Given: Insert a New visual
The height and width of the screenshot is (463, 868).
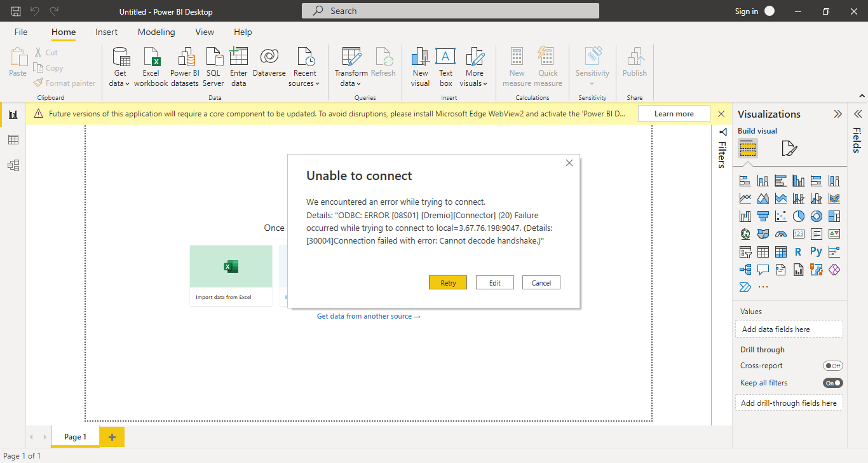Looking at the screenshot, I should 420,67.
